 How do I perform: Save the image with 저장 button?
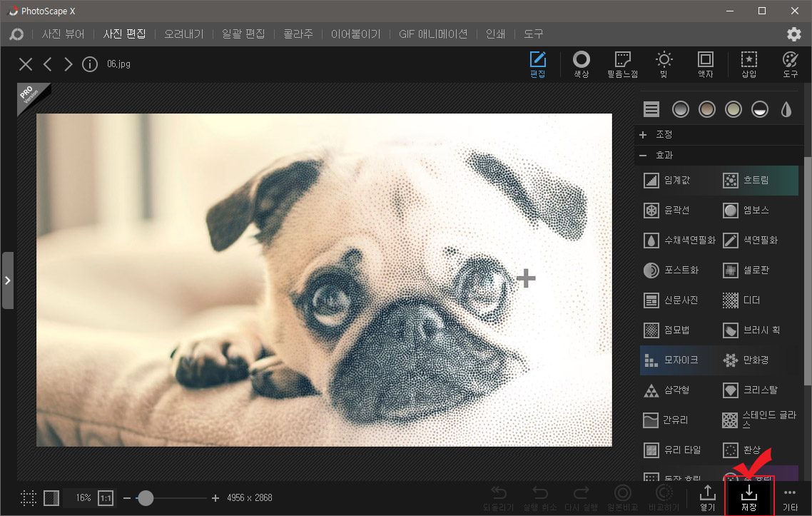click(748, 498)
